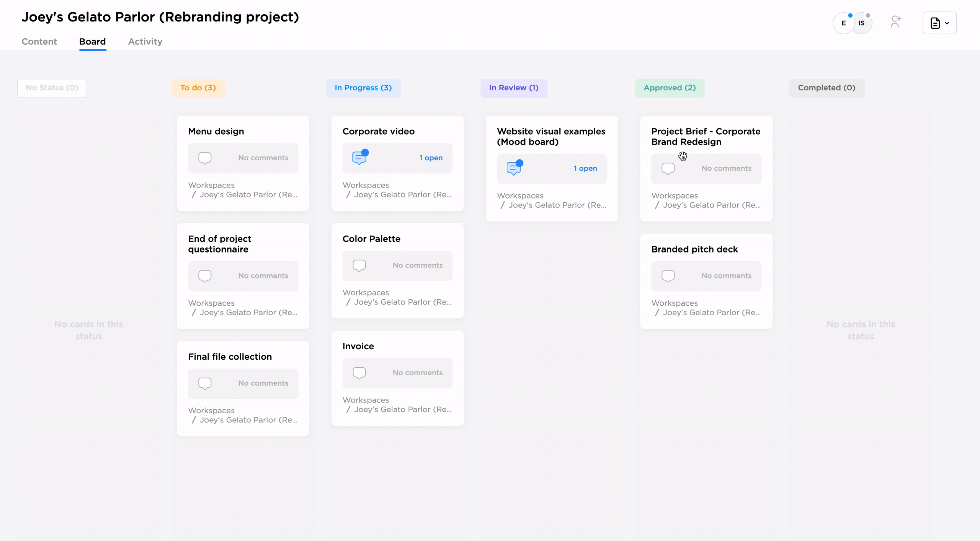Open the document dropdown button
Image resolution: width=980 pixels, height=541 pixels.
pos(939,23)
